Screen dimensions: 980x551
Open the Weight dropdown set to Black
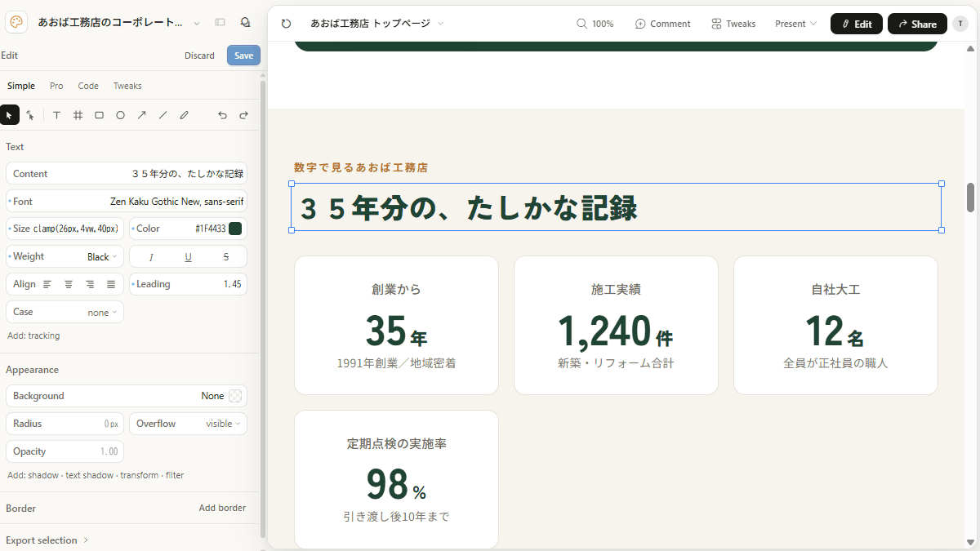[x=65, y=256]
